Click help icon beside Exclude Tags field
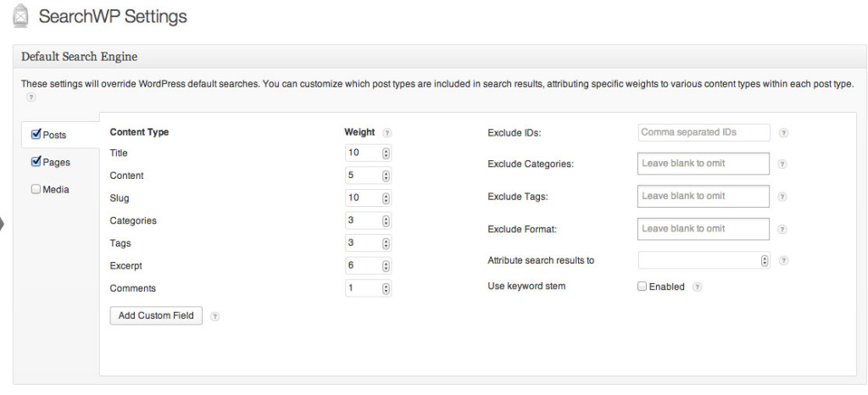 pos(782,197)
